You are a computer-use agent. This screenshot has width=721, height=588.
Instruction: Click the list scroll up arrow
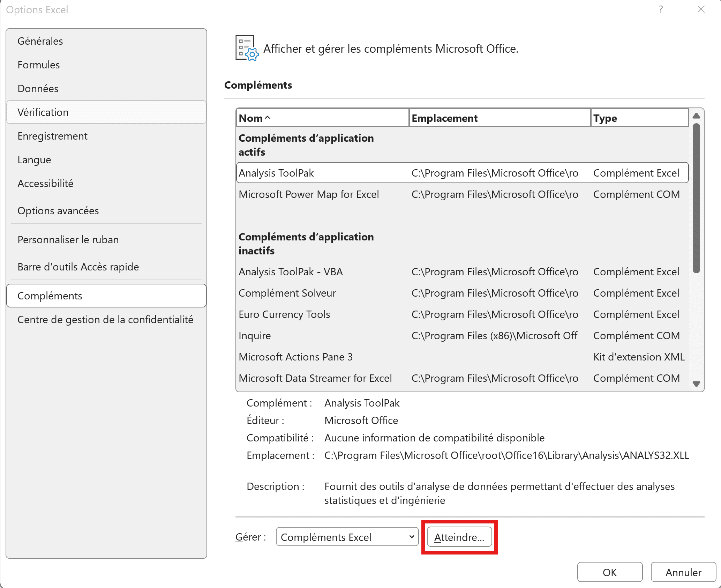point(696,116)
